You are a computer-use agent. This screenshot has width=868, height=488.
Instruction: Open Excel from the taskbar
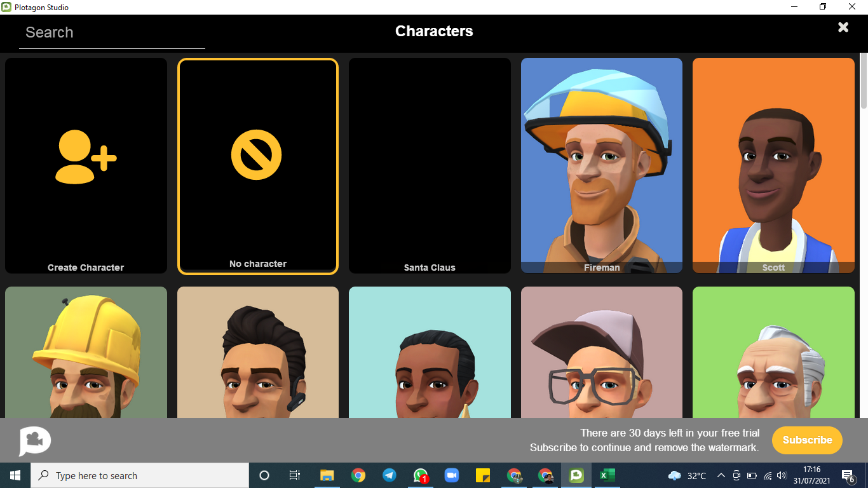coord(607,475)
